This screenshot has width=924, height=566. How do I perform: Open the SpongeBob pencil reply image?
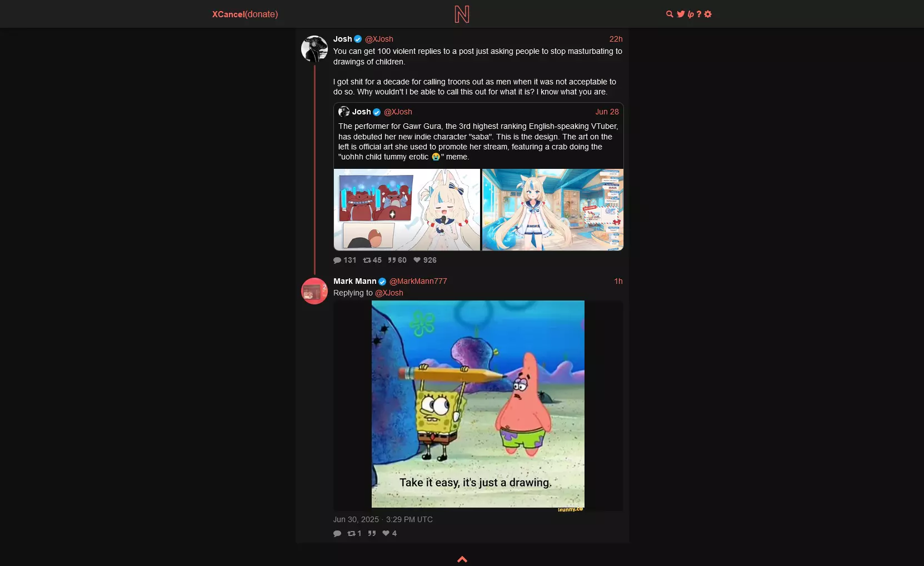coord(478,404)
